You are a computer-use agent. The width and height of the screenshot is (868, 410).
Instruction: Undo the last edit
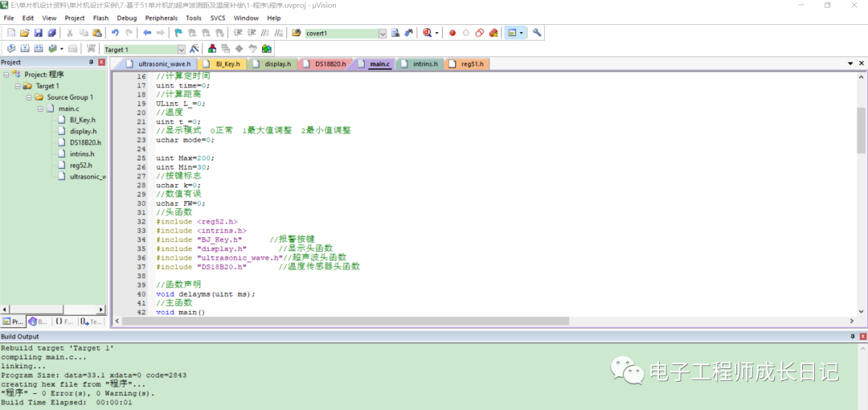[115, 33]
